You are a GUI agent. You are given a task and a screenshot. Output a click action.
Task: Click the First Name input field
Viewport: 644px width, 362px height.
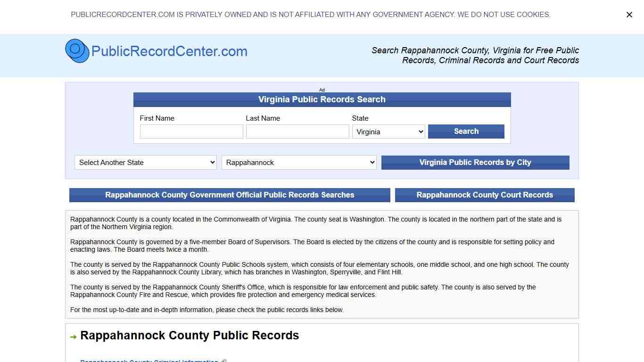pyautogui.click(x=191, y=132)
